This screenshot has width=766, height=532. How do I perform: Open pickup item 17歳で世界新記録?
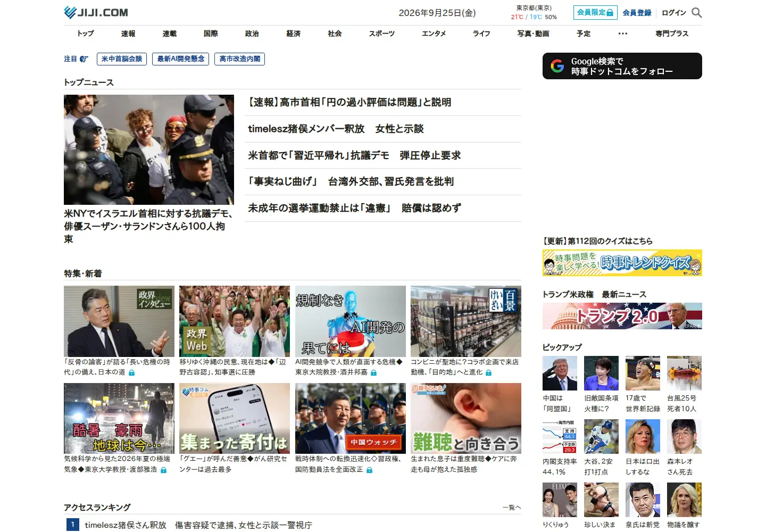(643, 385)
